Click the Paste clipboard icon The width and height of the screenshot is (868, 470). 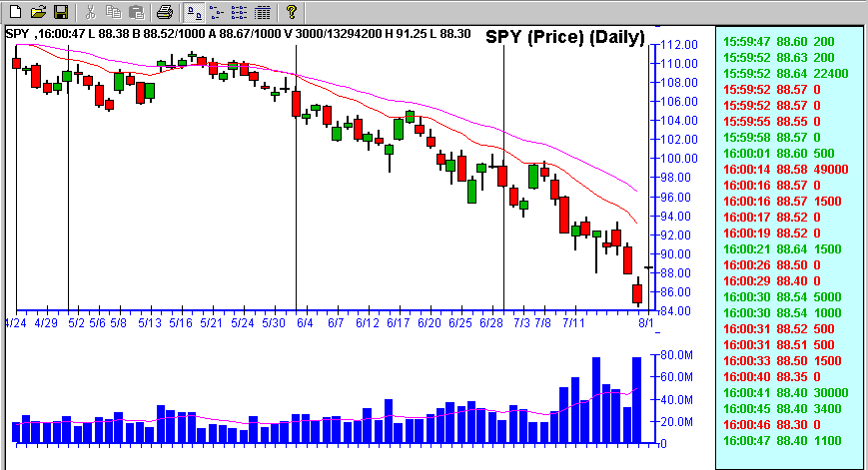[x=136, y=12]
